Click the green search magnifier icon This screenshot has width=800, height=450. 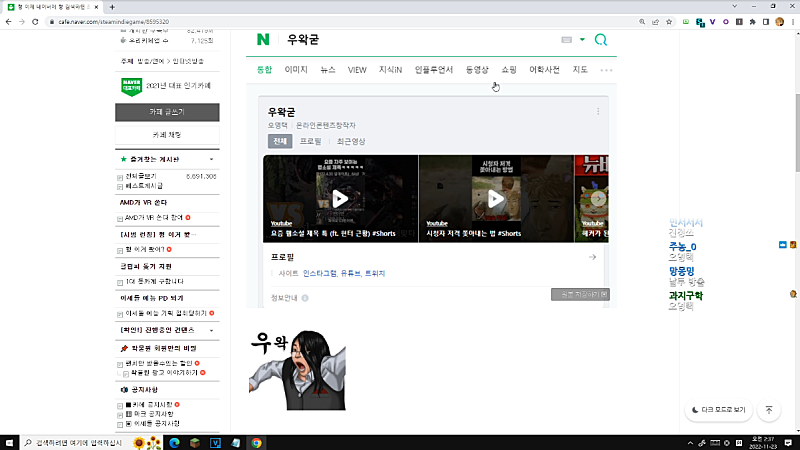pyautogui.click(x=601, y=40)
